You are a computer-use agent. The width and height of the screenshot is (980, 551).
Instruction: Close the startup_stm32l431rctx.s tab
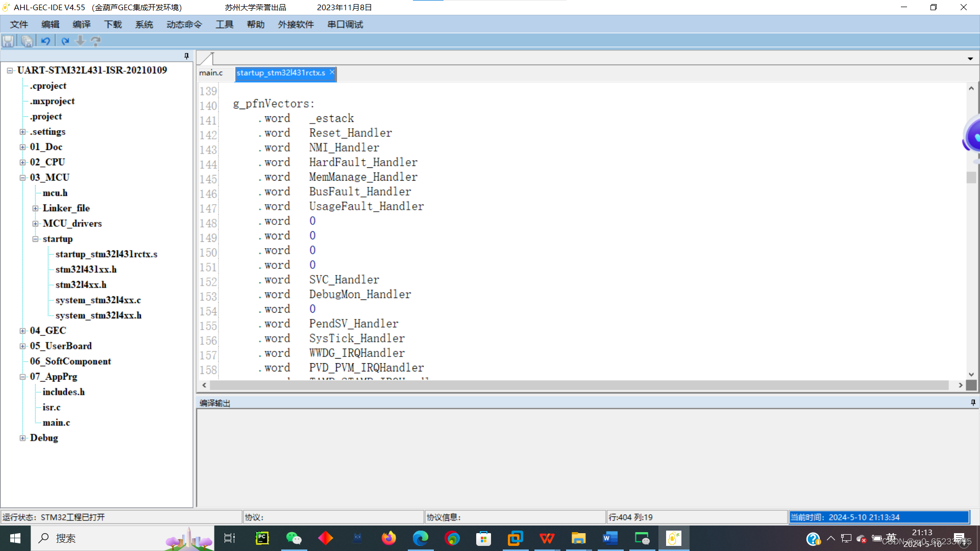point(332,72)
